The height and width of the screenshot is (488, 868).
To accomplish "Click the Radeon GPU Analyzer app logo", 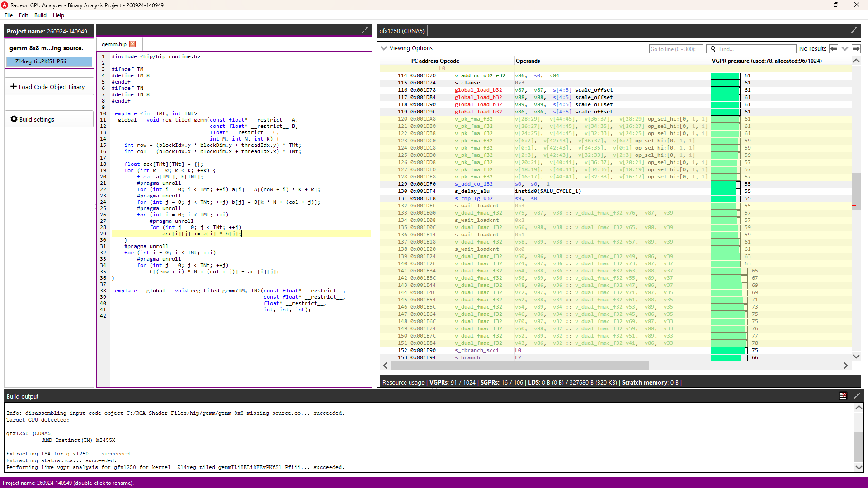I will pos(5,5).
